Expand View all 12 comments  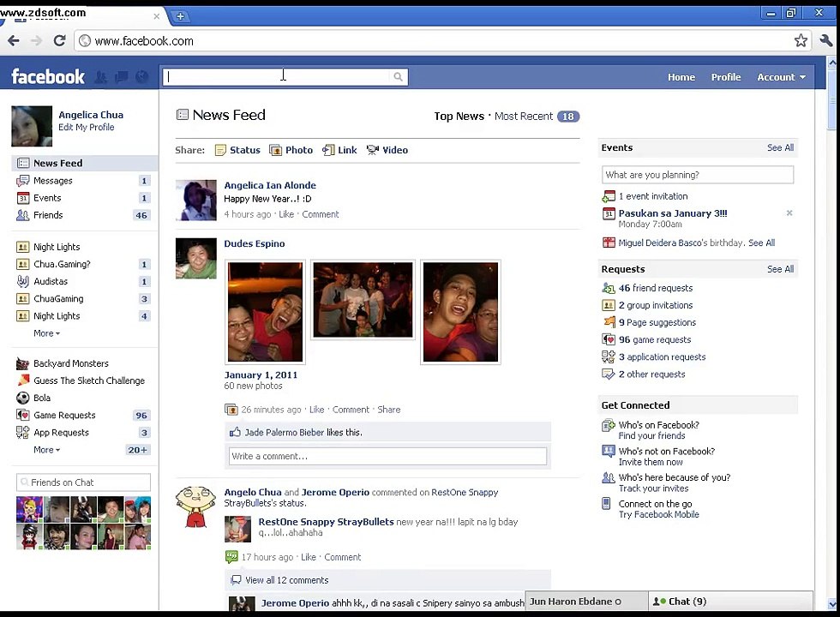pyautogui.click(x=286, y=580)
